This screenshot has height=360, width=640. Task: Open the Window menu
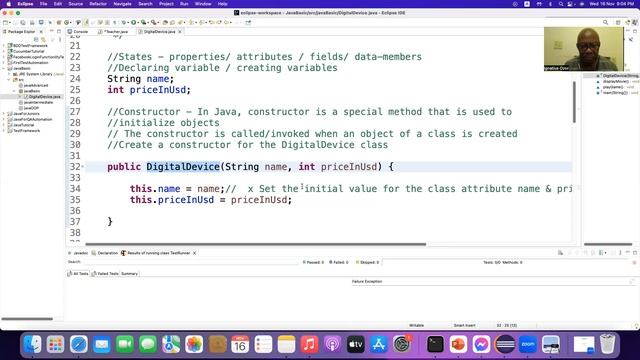[203, 4]
